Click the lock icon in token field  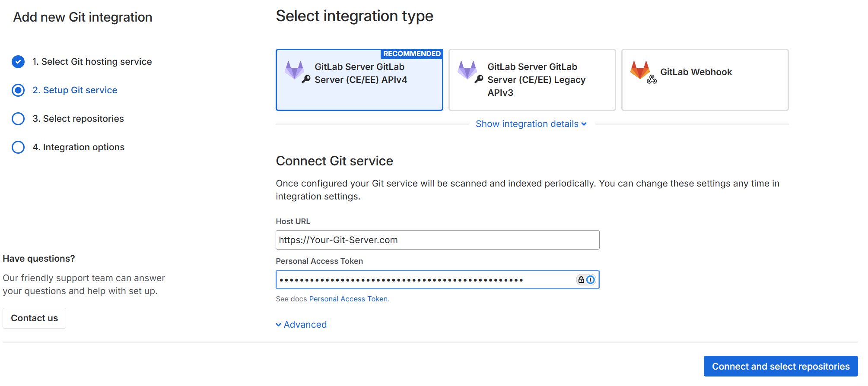pos(581,280)
